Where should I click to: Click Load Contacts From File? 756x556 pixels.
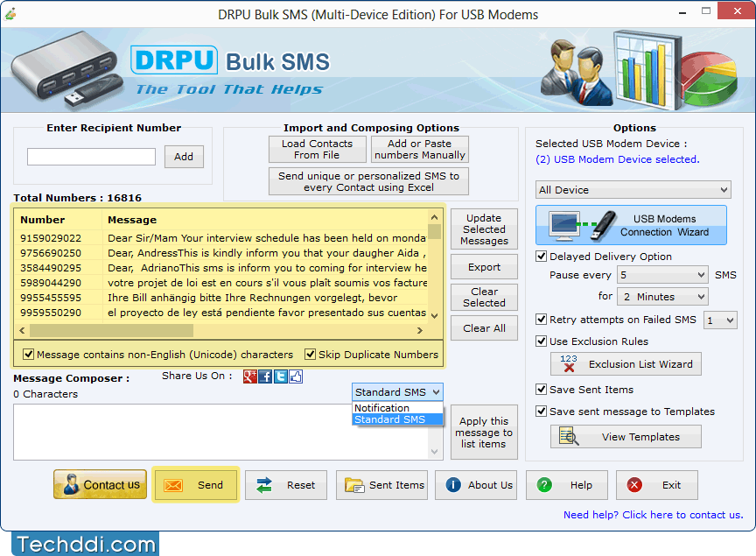318,149
